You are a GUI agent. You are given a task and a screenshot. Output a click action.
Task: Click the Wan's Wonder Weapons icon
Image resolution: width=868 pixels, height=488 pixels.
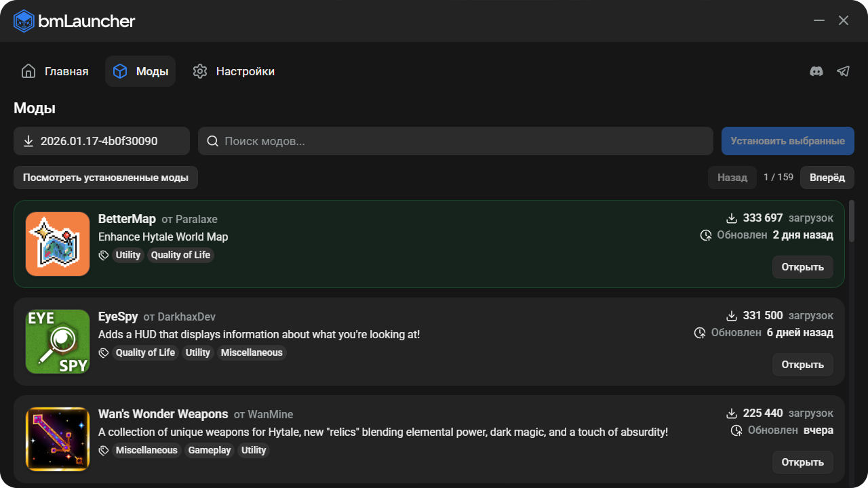pyautogui.click(x=58, y=439)
